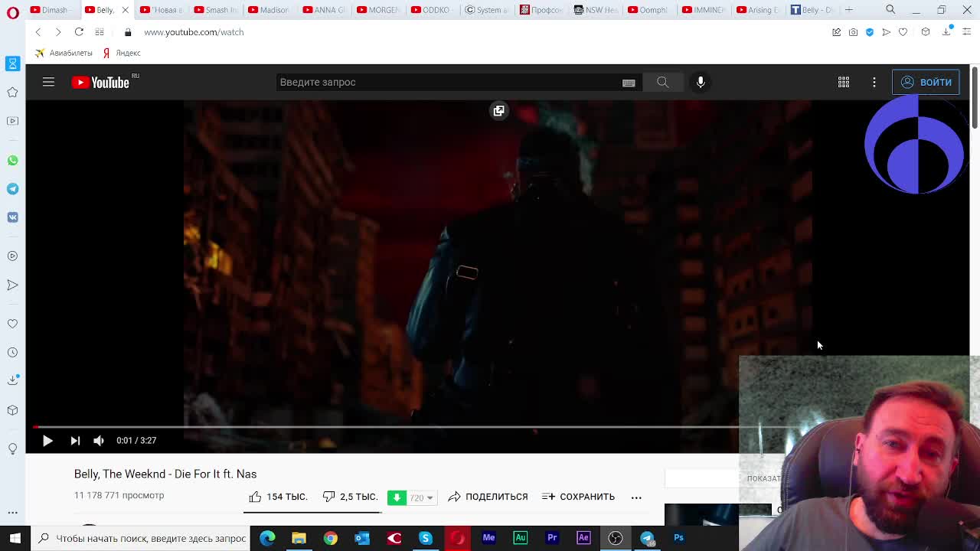The height and width of the screenshot is (551, 980).
Task: Open YouTube settings three-dot menu
Action: [x=874, y=82]
